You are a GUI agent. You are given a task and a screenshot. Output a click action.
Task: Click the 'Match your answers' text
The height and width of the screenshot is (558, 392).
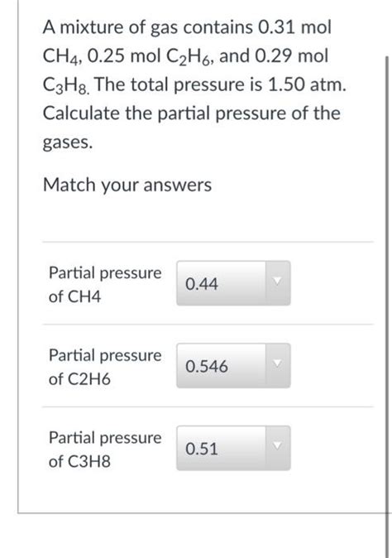click(x=127, y=185)
